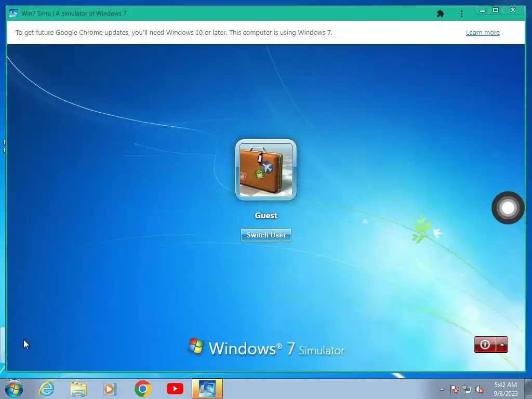Click the Show desktop strip
Screen dimensions: 532x399
tap(528, 389)
